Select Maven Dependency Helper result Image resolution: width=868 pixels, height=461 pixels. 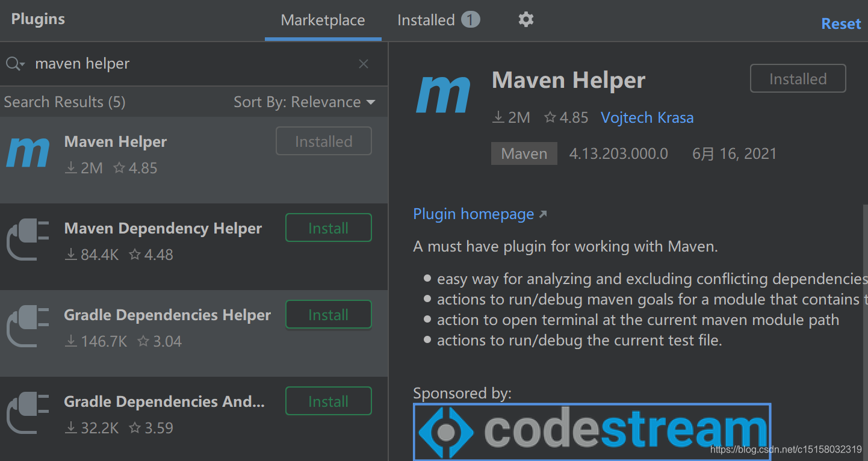click(194, 247)
